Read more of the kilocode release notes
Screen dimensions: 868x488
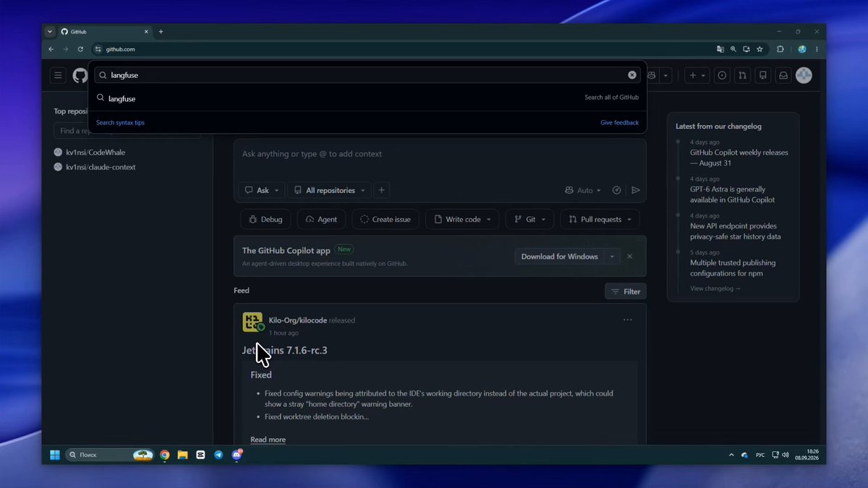click(x=268, y=440)
